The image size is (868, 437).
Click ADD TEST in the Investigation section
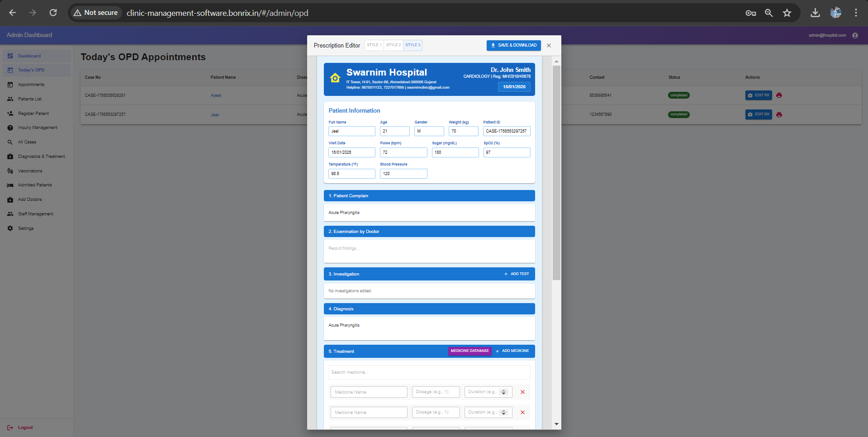[x=517, y=274]
